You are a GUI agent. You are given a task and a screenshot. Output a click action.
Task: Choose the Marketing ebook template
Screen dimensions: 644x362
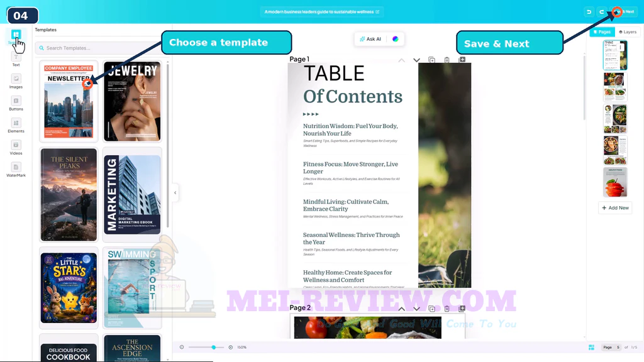(132, 195)
